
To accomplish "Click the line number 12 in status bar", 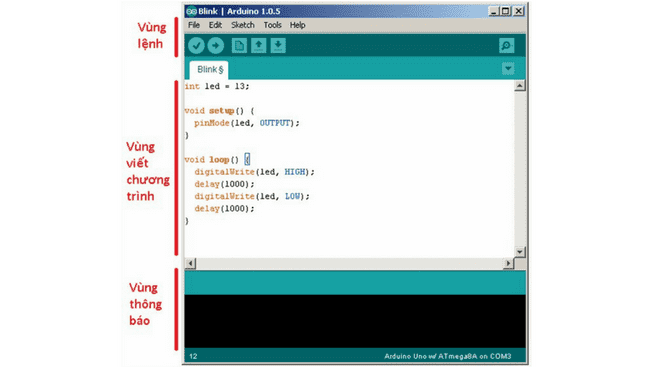I will point(193,356).
